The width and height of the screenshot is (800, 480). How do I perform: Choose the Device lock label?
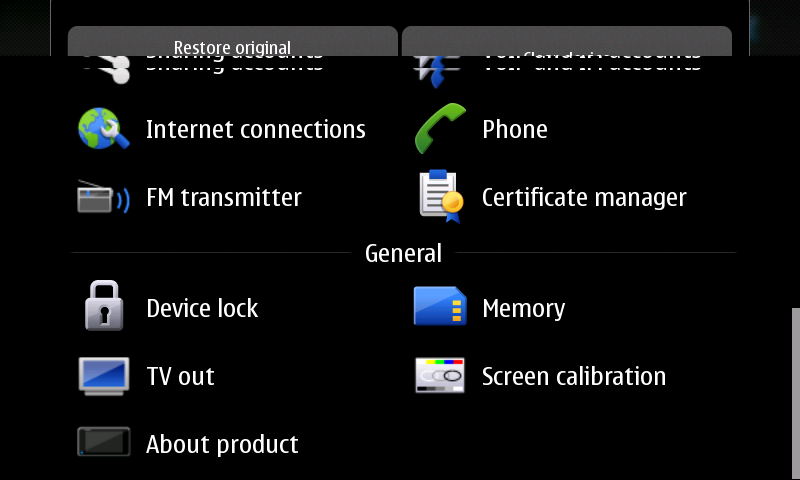(x=202, y=308)
